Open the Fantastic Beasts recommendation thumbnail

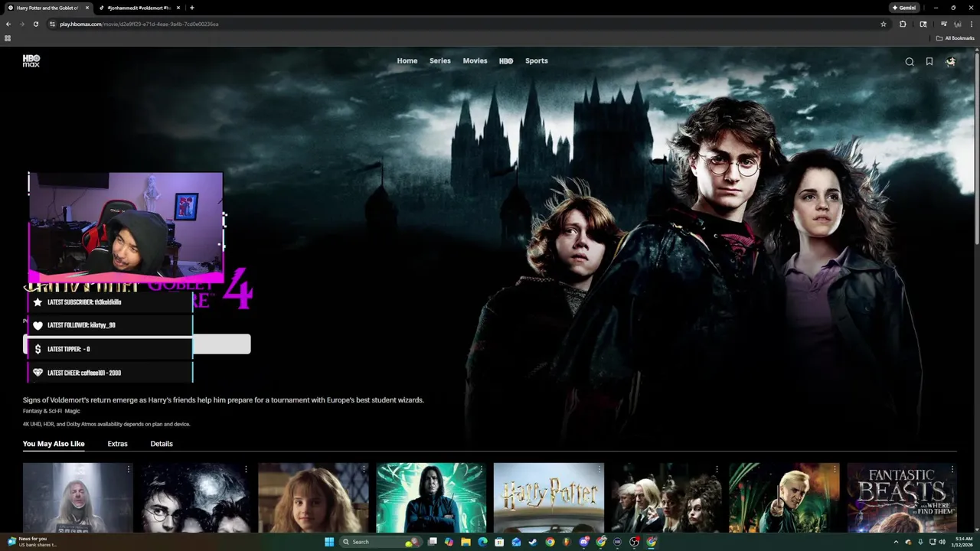coord(902,497)
